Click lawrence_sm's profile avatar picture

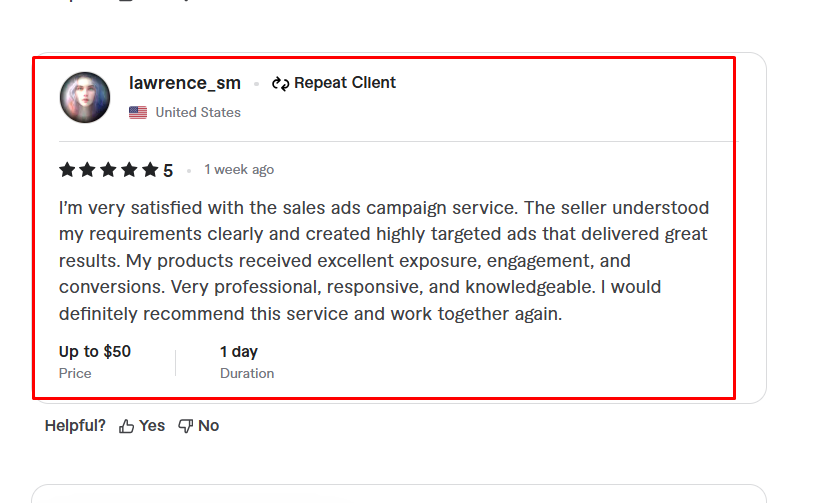(85, 97)
